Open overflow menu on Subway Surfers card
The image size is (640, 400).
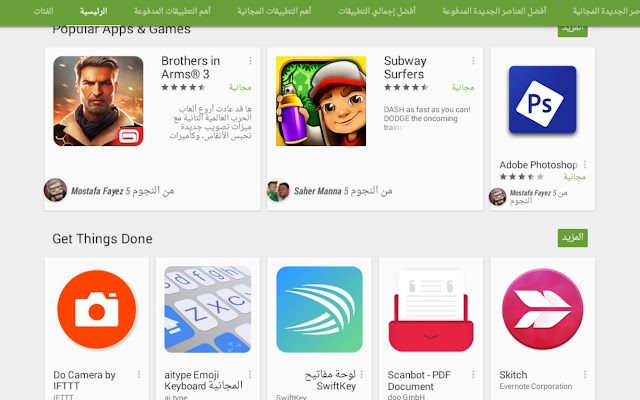pos(473,61)
